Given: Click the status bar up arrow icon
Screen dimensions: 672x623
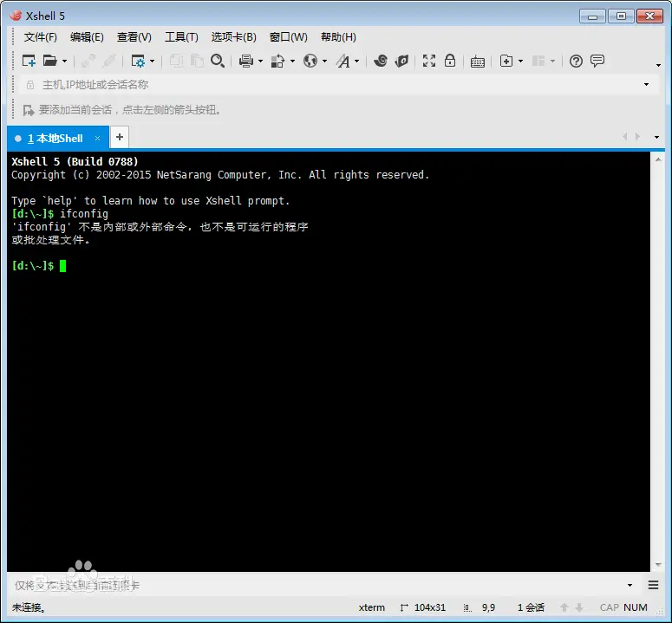Looking at the screenshot, I should pos(564,607).
